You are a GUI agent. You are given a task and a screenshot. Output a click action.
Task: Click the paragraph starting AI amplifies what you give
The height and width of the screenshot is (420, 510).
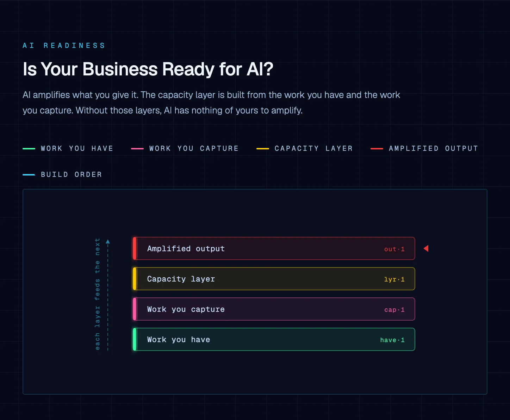[211, 103]
